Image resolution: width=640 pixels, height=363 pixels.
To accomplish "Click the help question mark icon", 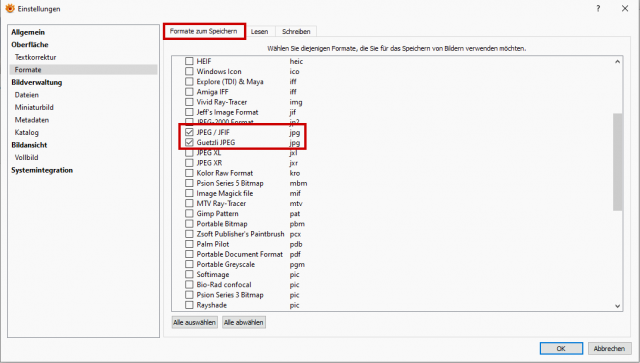I will tap(598, 8).
